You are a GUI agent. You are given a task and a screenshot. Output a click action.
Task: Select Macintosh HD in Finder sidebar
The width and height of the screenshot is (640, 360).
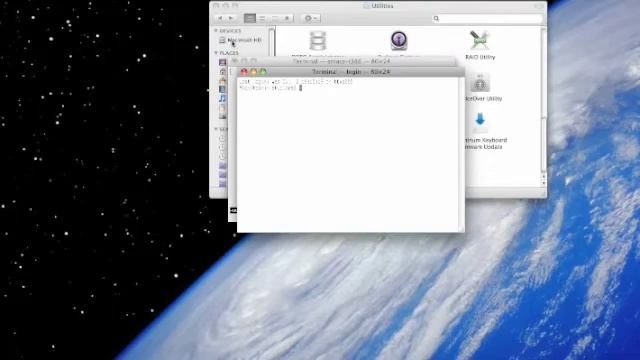tap(240, 40)
